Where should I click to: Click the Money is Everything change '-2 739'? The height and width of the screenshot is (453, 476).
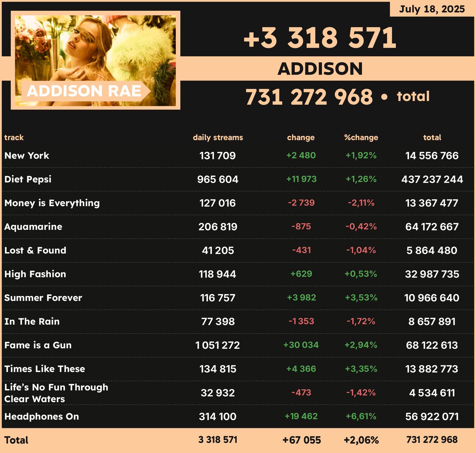(x=301, y=203)
